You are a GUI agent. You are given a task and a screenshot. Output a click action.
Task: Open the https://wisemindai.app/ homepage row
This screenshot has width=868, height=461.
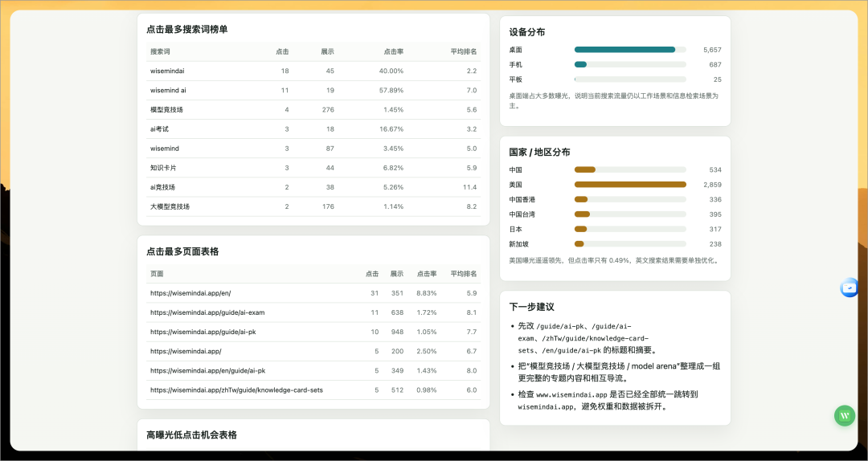point(313,352)
